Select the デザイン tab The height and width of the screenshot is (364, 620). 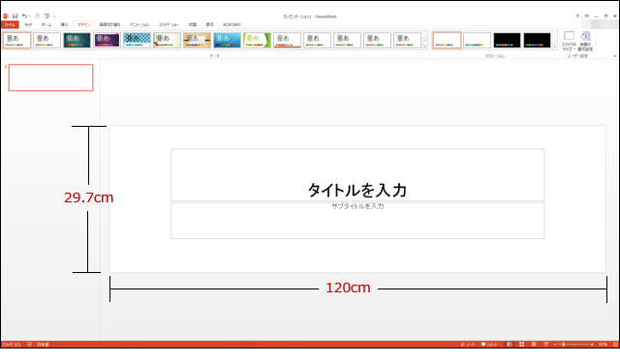click(84, 24)
